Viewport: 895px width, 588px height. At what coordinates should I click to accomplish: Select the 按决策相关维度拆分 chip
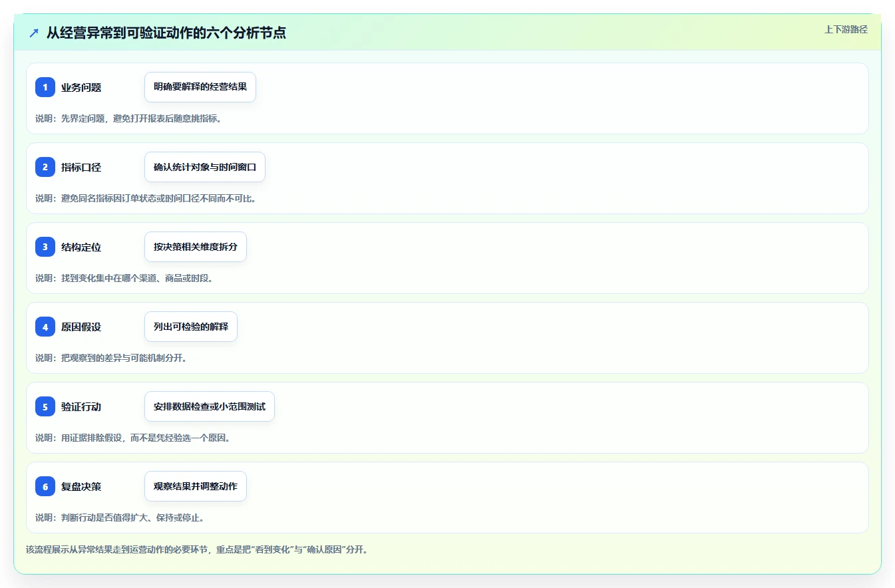(196, 247)
